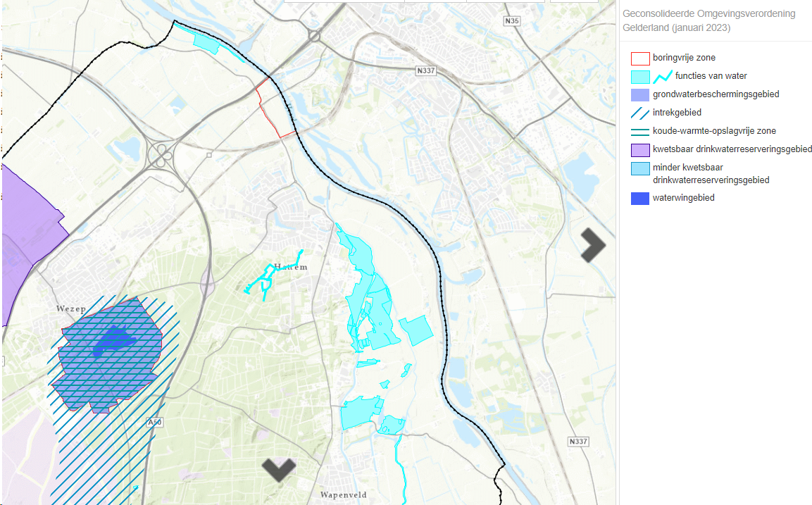
Task: Click the Wezep town label
Action: coord(70,308)
